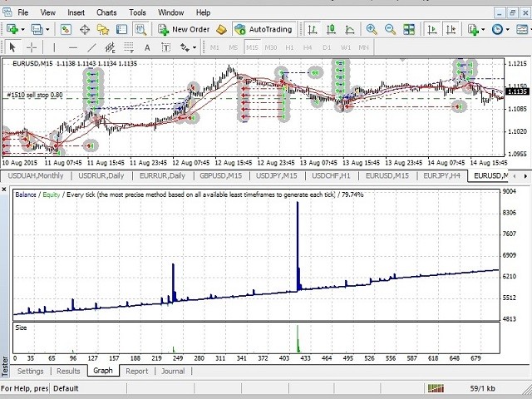Expand the New Chart dropdown arrow
This screenshot has height=399, width=532.
[x=22, y=30]
